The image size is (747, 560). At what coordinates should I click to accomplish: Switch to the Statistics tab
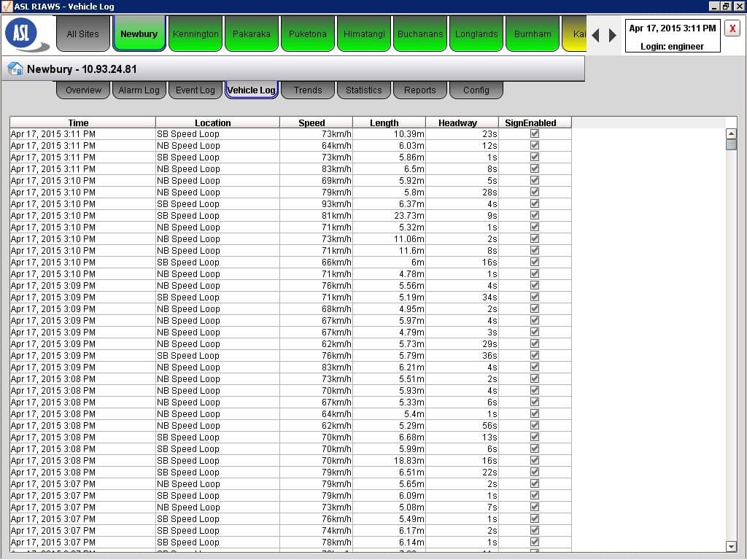pyautogui.click(x=363, y=90)
